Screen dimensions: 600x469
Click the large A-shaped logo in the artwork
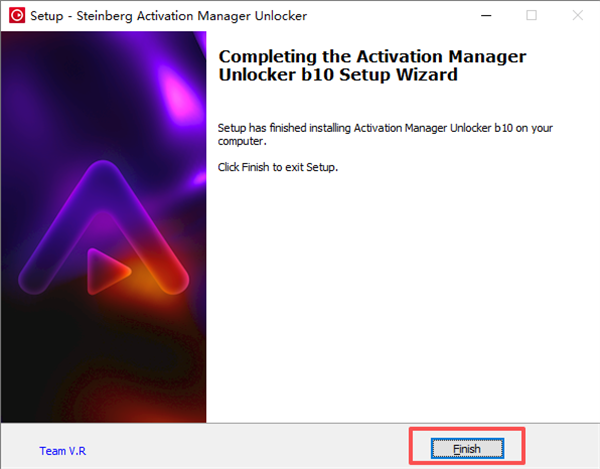tap(103, 228)
